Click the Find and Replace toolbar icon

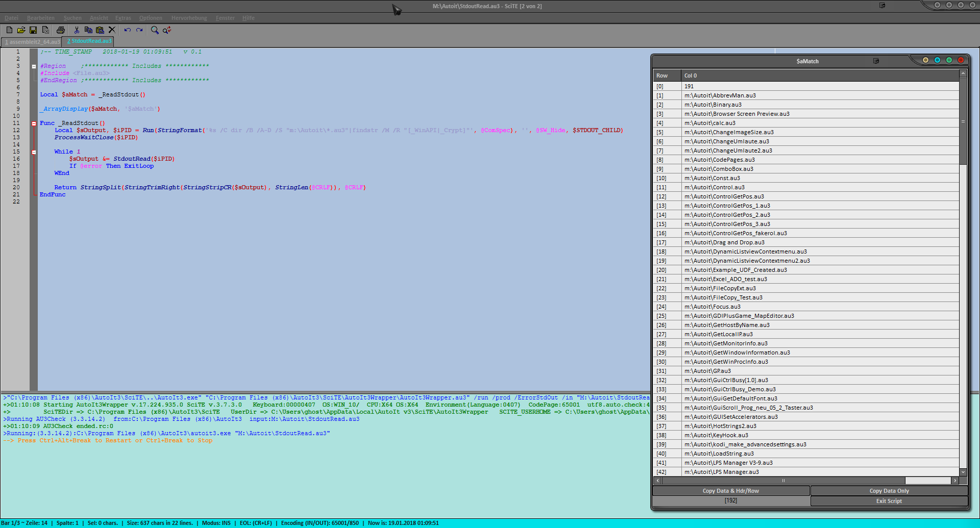tap(167, 30)
